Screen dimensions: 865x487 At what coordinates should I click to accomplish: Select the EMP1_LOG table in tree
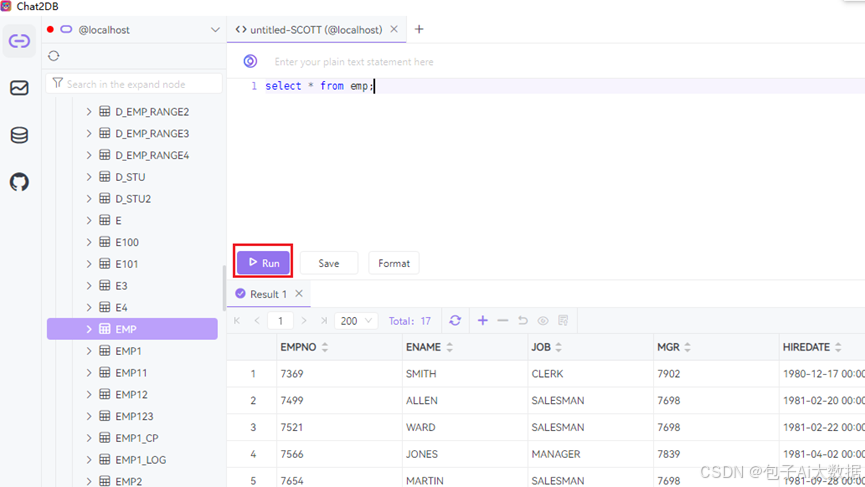[141, 459]
